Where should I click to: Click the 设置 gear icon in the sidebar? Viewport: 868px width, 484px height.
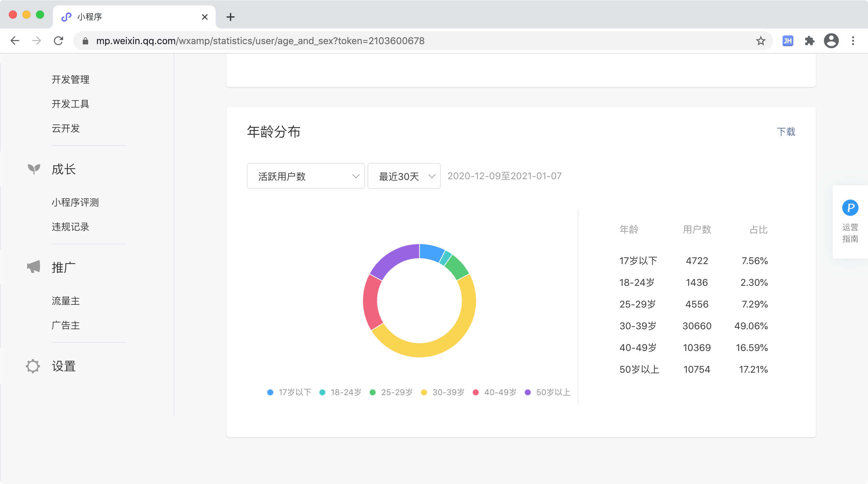[33, 366]
